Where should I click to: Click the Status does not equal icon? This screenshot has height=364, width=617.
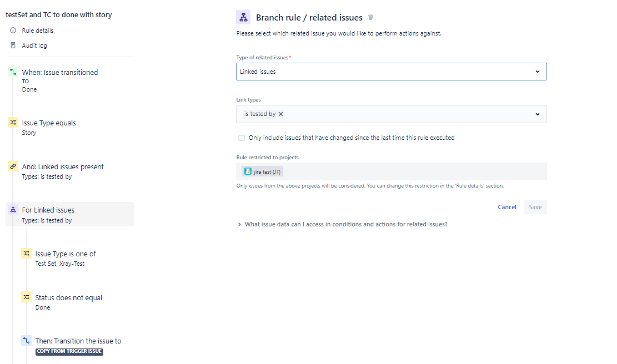pyautogui.click(x=26, y=297)
